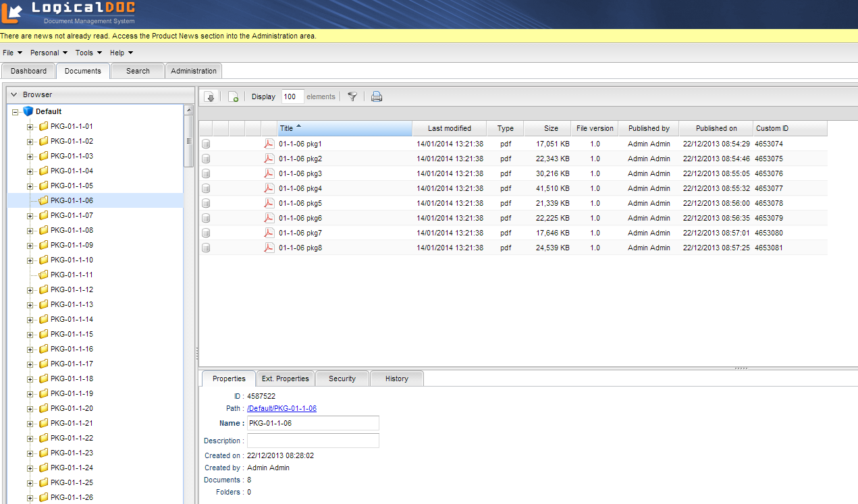
Task: Sort by the Type column header
Action: click(x=506, y=128)
